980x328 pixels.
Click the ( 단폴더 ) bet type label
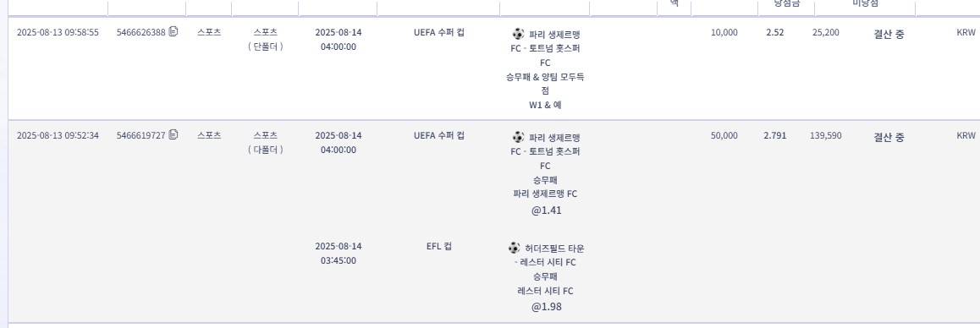click(265, 46)
